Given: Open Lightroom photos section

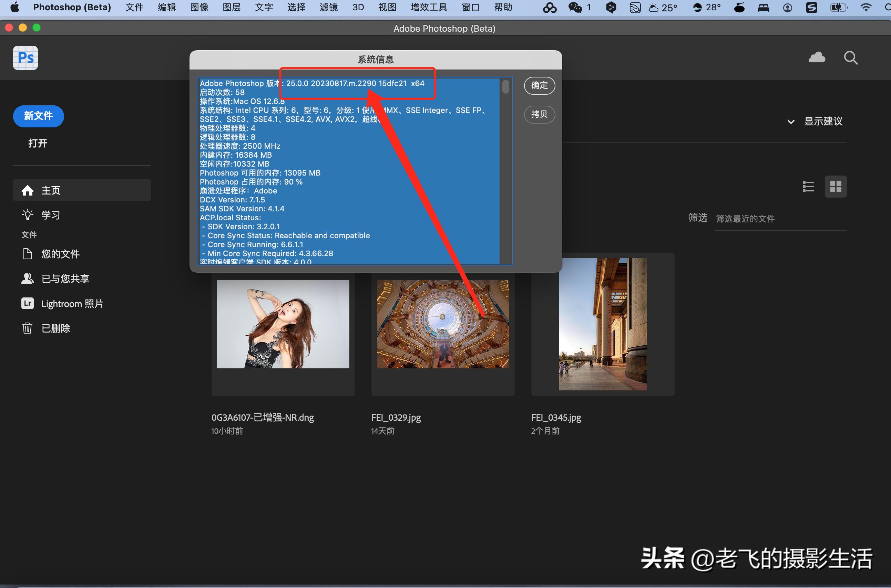Looking at the screenshot, I should [71, 303].
